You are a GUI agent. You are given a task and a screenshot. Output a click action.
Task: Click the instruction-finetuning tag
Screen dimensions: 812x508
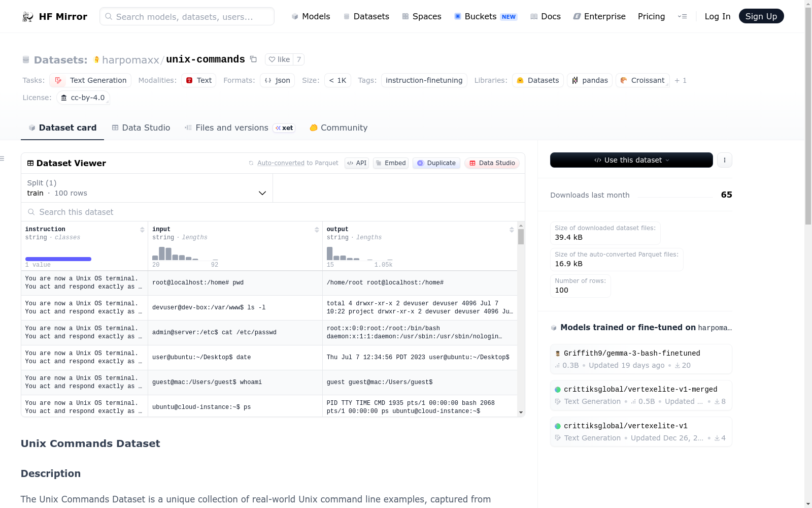[x=424, y=80]
